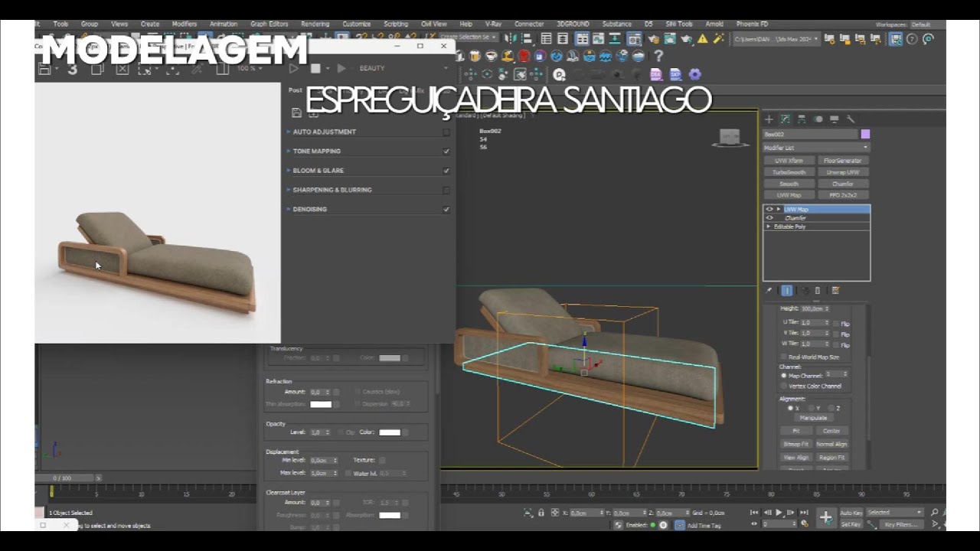Open the Display command panel tab
The width and height of the screenshot is (980, 551).
(x=834, y=119)
